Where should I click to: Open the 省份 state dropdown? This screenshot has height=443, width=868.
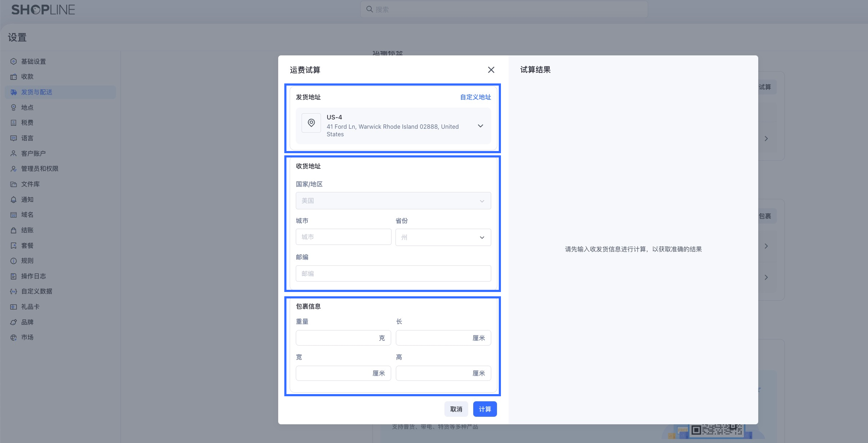[443, 237]
